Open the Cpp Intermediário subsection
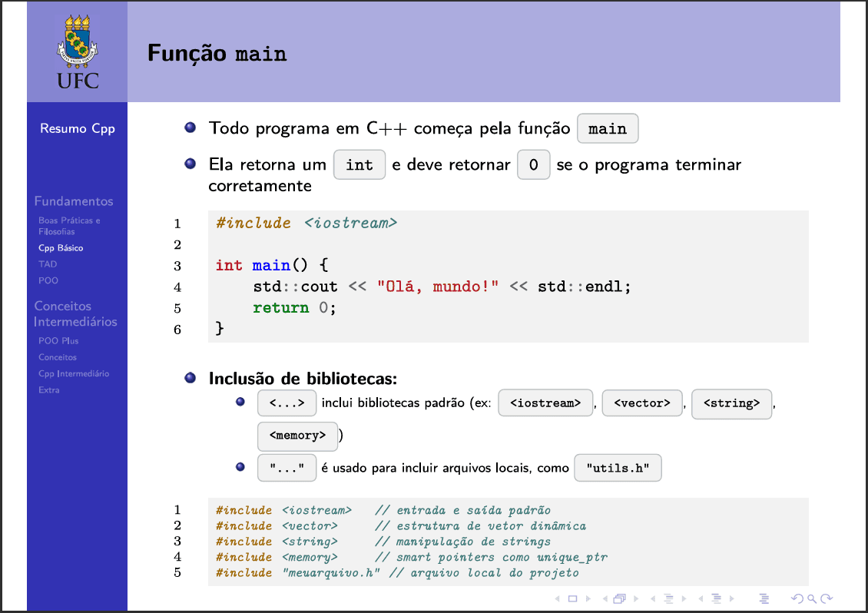 pos(74,374)
